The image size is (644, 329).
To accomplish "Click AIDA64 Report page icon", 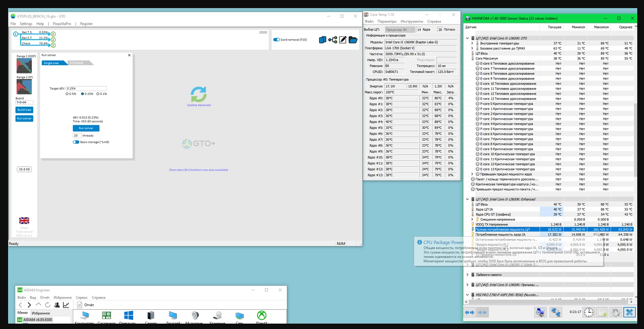I will (x=80, y=305).
